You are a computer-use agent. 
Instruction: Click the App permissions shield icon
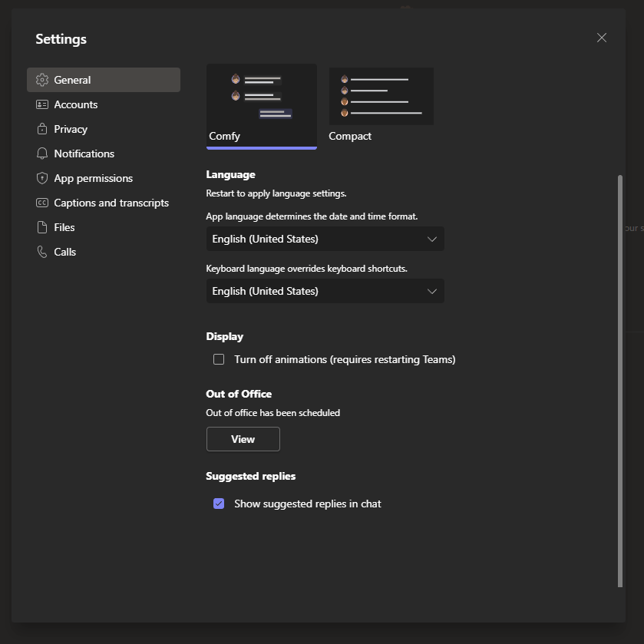(42, 178)
